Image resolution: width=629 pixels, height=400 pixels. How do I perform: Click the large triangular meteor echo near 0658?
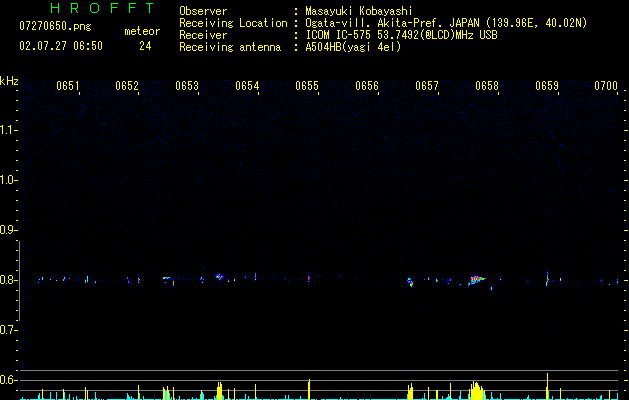coord(477,279)
